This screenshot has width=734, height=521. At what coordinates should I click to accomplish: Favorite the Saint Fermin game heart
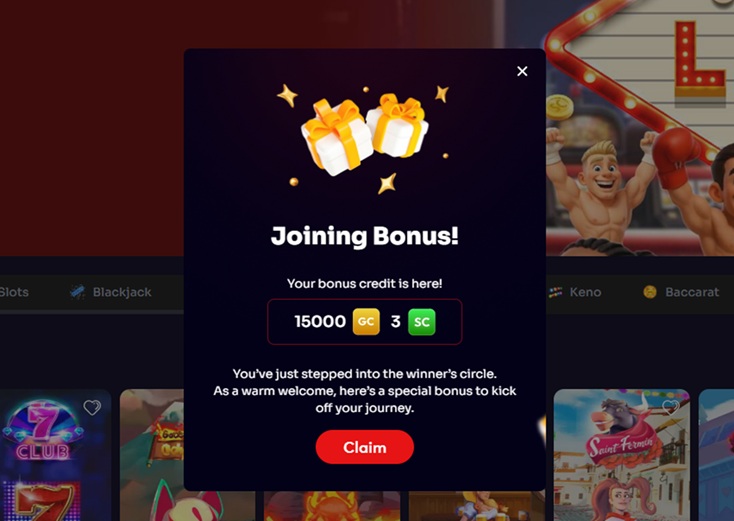(x=671, y=406)
